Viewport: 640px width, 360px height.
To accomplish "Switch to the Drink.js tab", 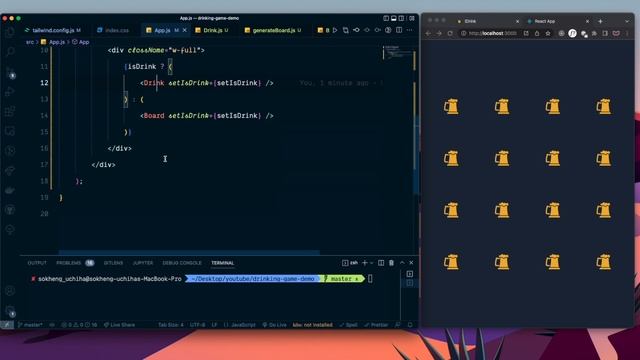I will [x=212, y=30].
